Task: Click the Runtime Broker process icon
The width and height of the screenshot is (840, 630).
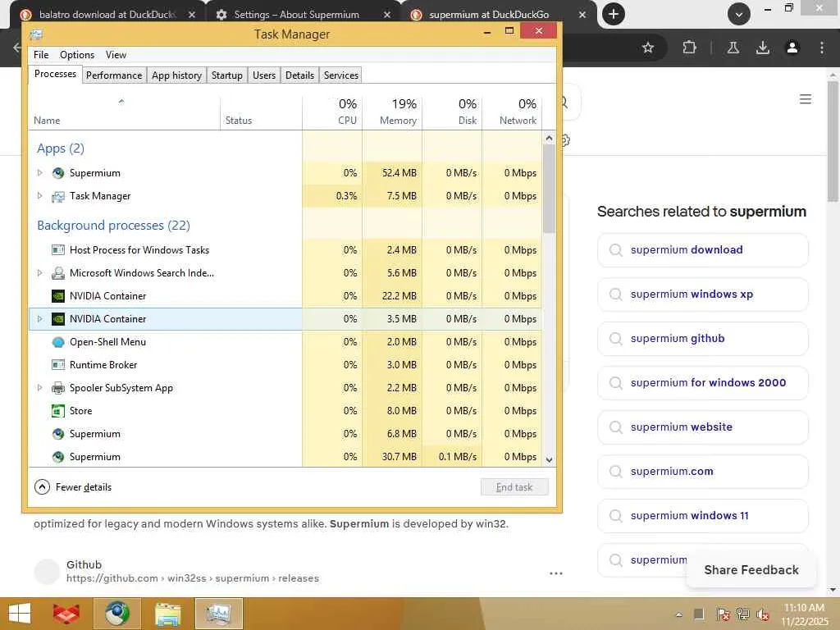Action: pos(58,365)
